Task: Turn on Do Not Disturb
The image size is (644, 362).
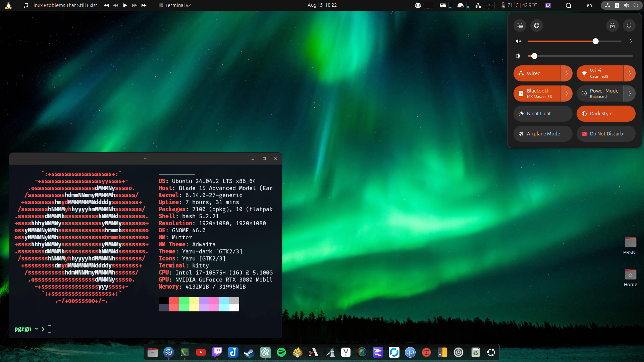Action: point(605,133)
